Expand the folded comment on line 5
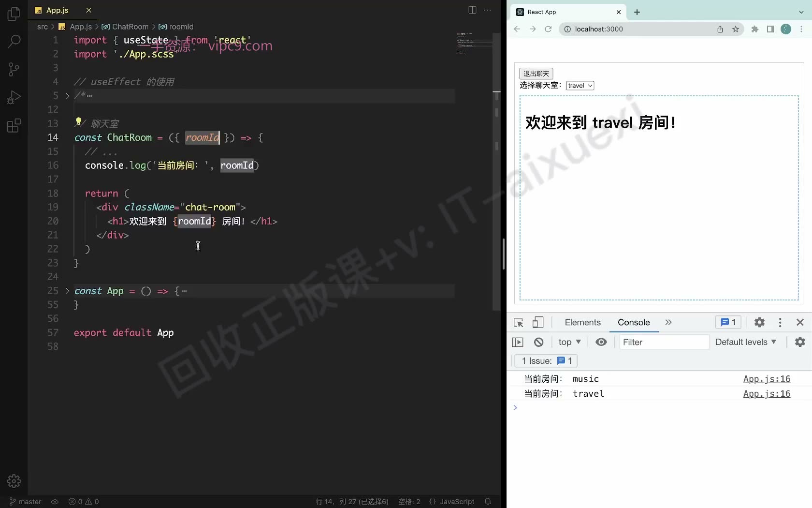Viewport: 812px width, 508px height. [67, 96]
